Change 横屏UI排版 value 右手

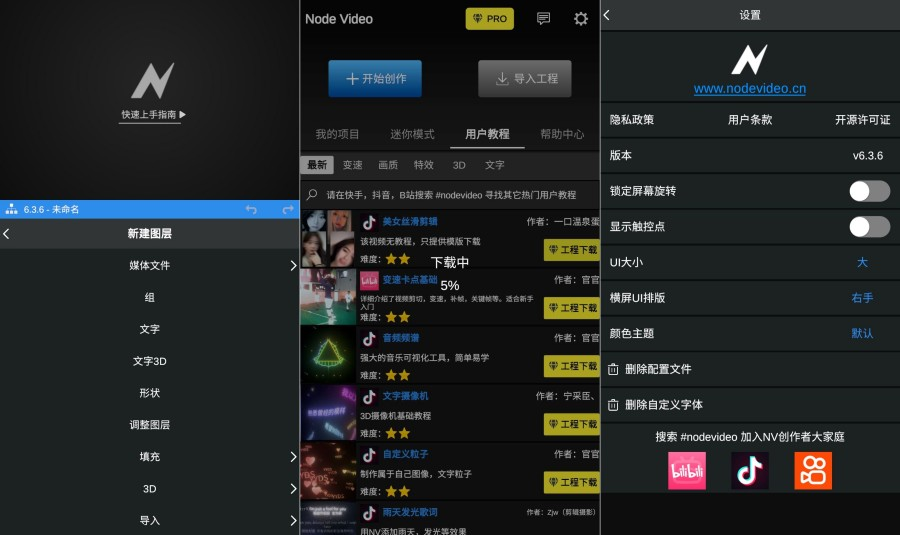click(x=862, y=298)
